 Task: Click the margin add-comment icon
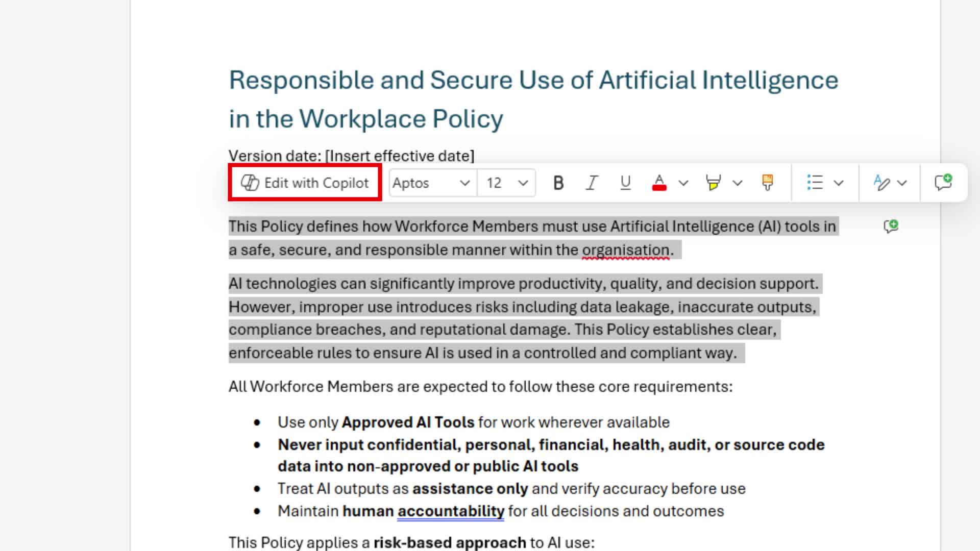point(891,226)
